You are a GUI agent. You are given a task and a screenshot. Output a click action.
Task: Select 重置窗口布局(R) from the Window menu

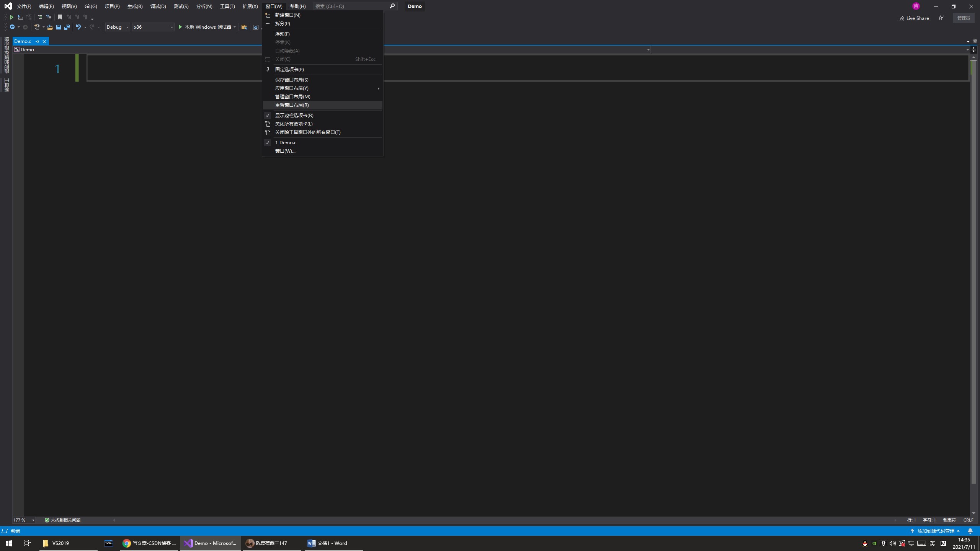pos(292,105)
